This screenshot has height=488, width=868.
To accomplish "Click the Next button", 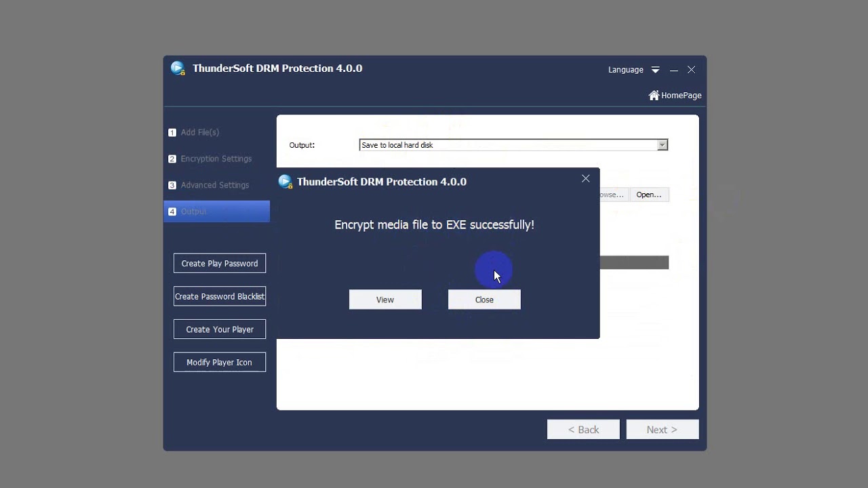I will [x=663, y=430].
